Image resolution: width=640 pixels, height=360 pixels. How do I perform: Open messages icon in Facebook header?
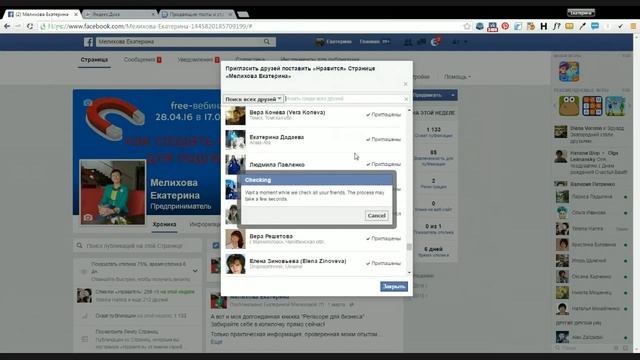pos(421,42)
